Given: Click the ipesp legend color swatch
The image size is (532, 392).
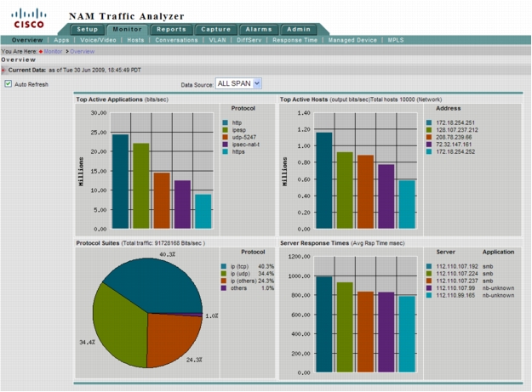Looking at the screenshot, I should (x=226, y=130).
